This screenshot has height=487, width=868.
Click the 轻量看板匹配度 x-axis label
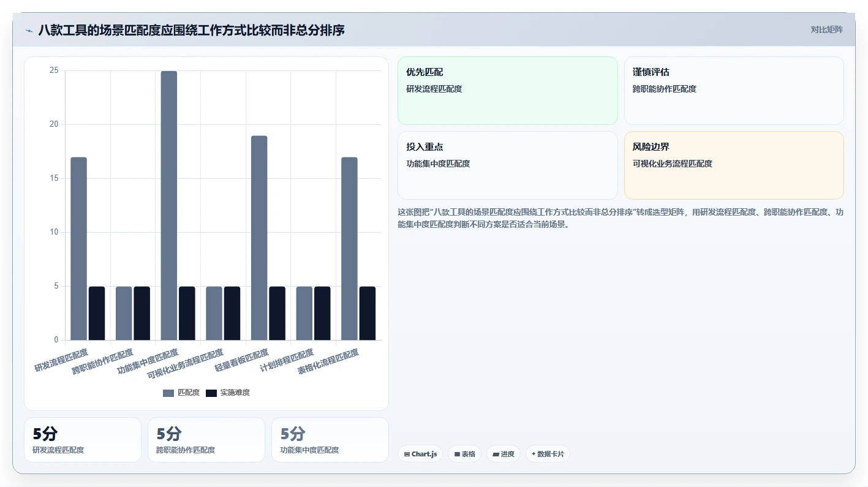tap(242, 360)
